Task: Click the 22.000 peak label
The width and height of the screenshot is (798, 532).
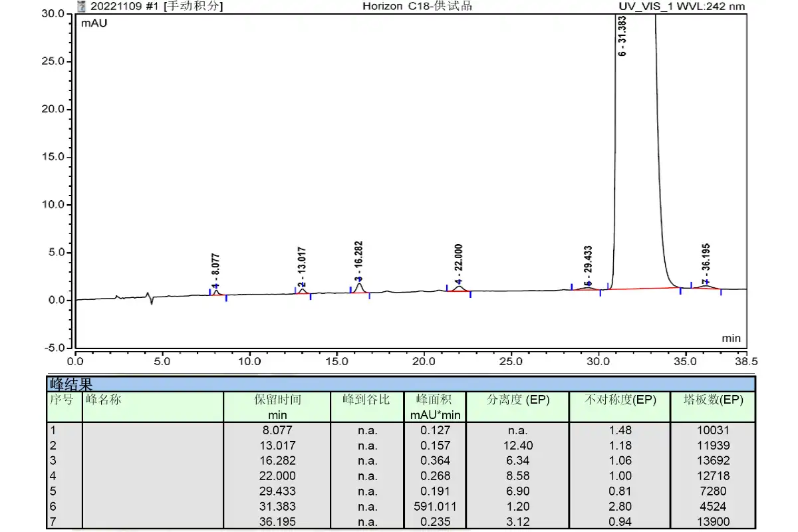Action: (459, 264)
